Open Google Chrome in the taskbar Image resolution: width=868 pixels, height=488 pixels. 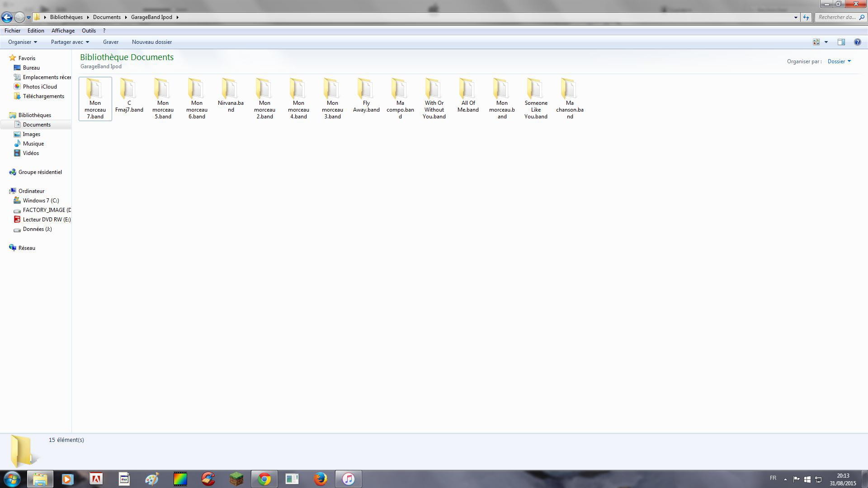[x=264, y=479]
